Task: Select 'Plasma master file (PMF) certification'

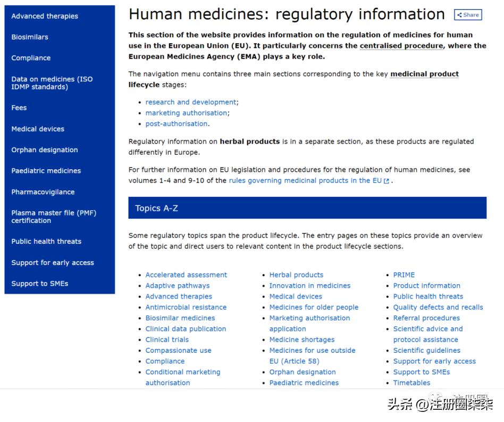Action: (x=53, y=216)
